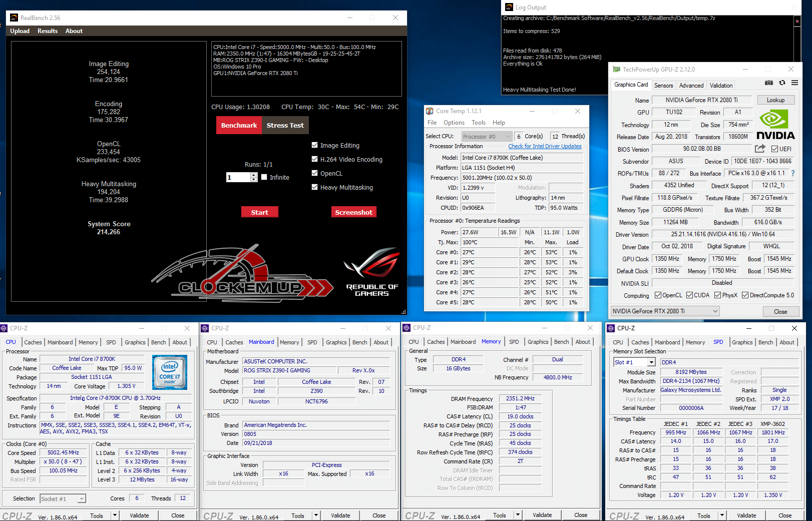Click the GPU-Z refresh icon
812x521 pixels.
(x=782, y=83)
